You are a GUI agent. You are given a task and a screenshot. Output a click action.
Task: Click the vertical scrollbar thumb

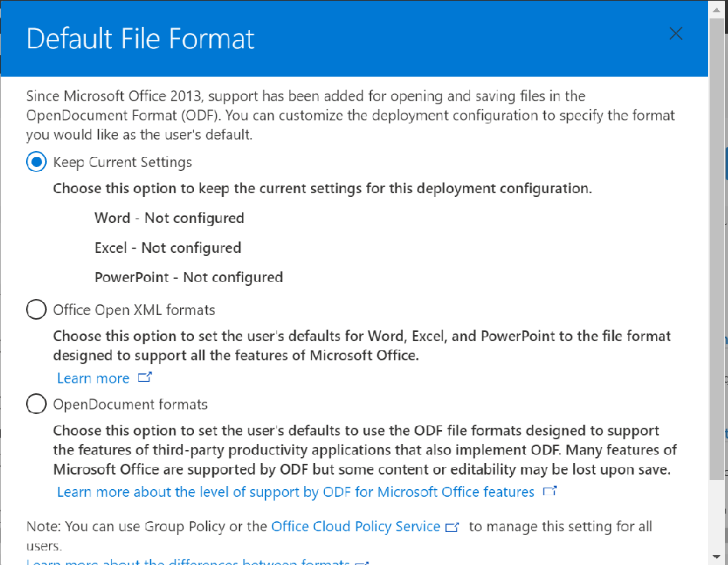(717, 249)
